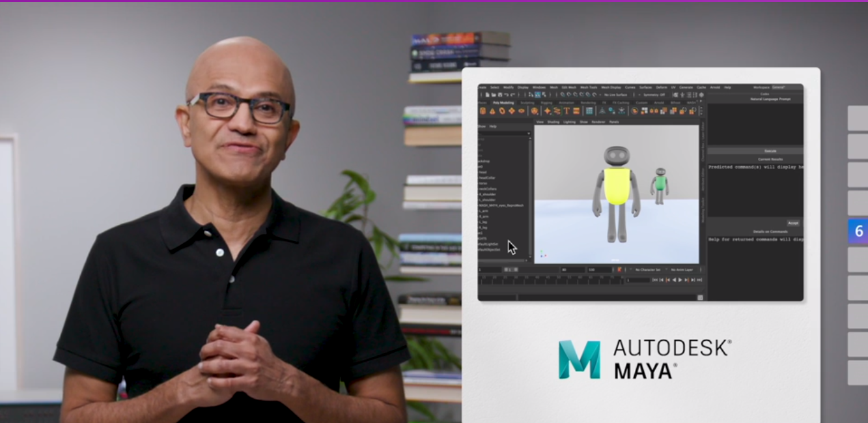Create a polygon torus from the shelf

pos(502,111)
